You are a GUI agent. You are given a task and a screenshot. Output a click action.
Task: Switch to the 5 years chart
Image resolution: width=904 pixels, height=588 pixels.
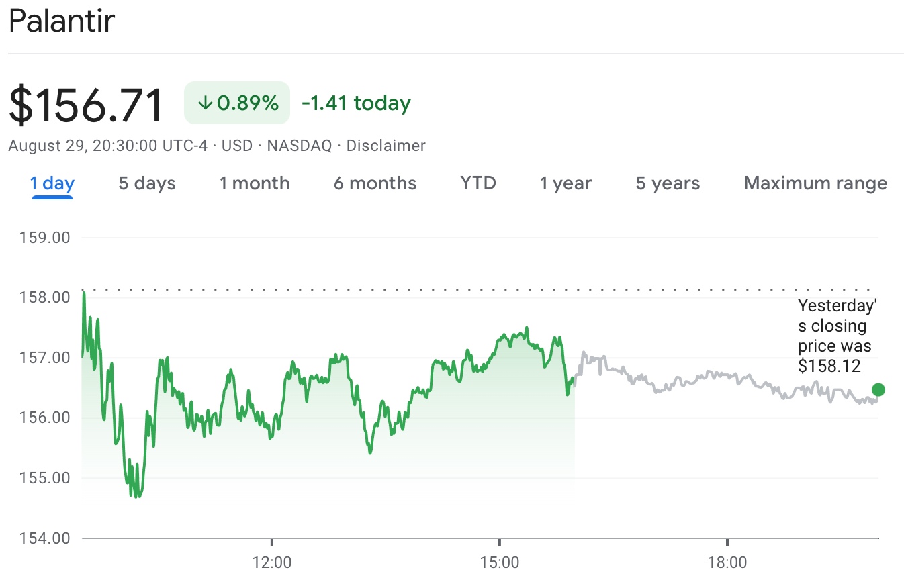(667, 183)
